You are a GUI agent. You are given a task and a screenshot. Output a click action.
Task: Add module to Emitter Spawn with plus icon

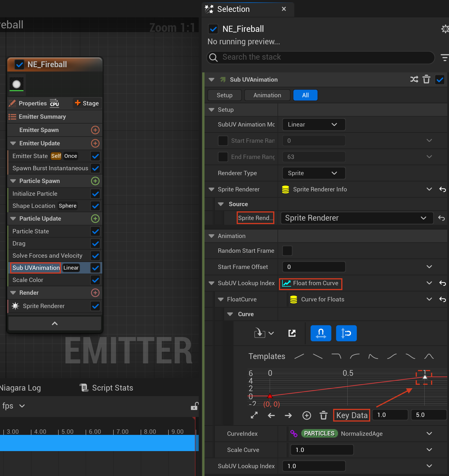point(95,130)
